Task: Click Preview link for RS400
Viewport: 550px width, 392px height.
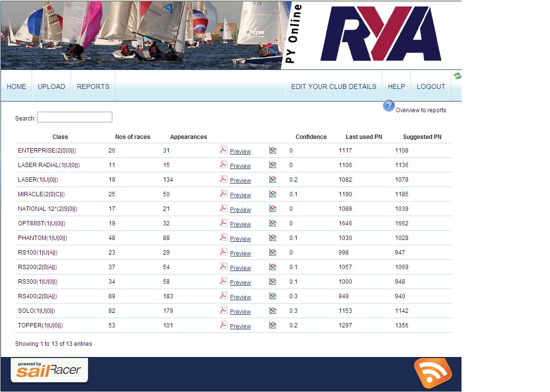Action: click(x=240, y=297)
